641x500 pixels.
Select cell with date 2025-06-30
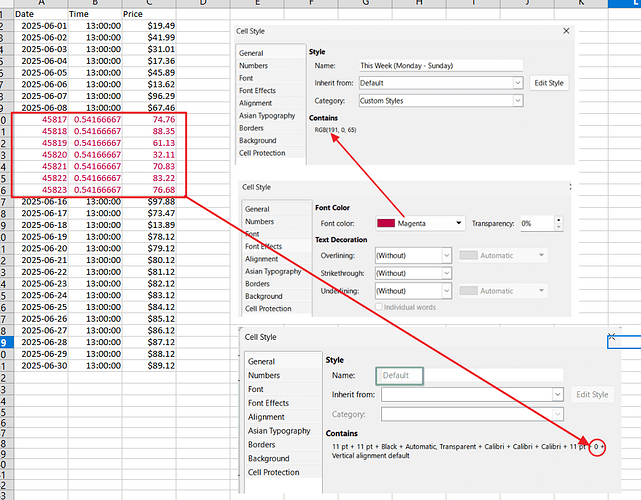click(41, 365)
